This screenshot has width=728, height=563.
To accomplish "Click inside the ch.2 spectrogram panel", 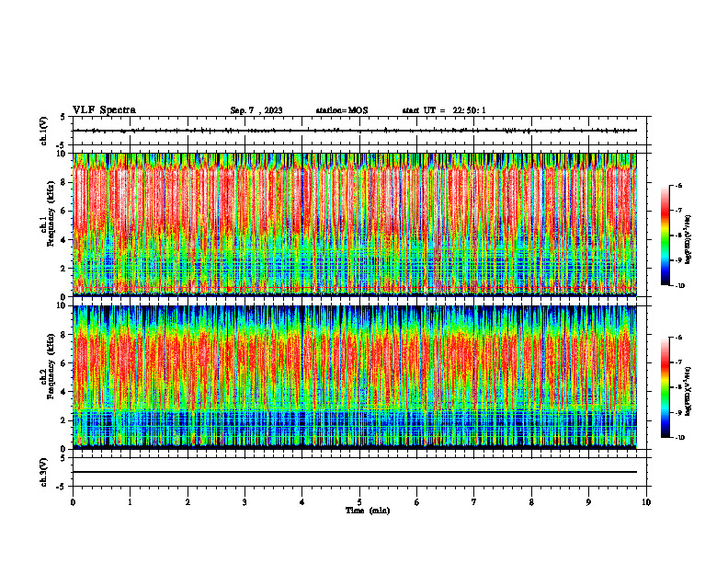I will pyautogui.click(x=355, y=377).
